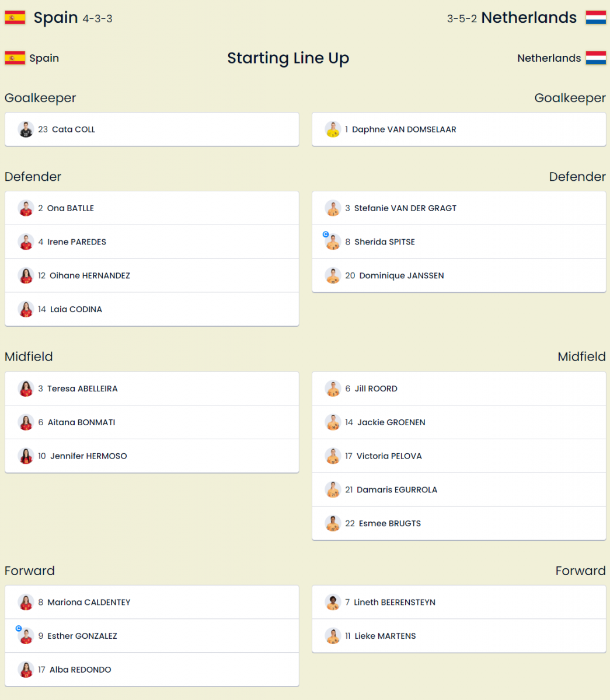The width and height of the screenshot is (610, 700).
Task: Select Alba Redondo forward row
Action: [x=152, y=670]
